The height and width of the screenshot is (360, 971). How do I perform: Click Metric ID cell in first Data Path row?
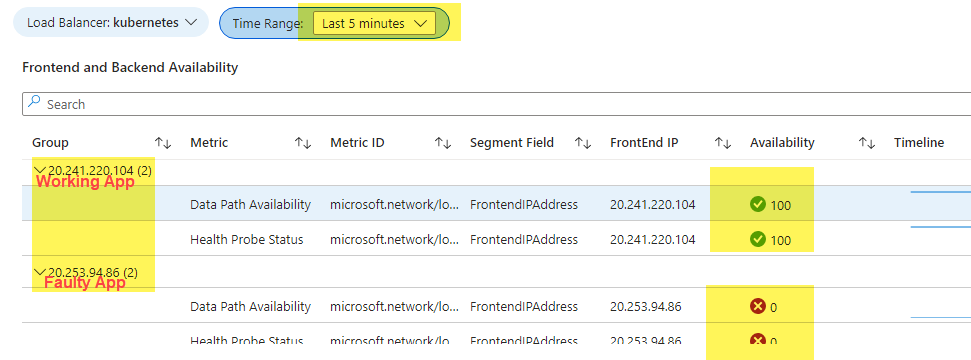coord(395,204)
